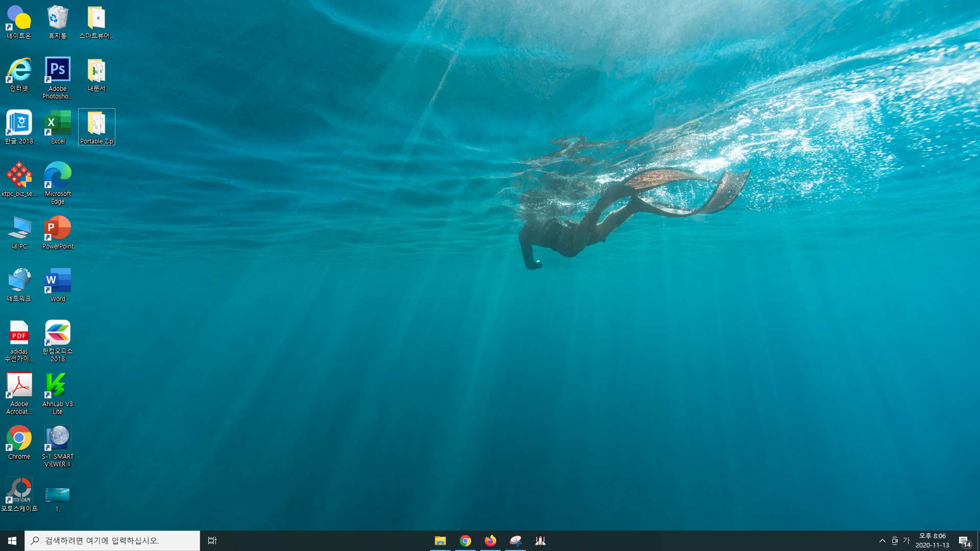Open Task View from the taskbar
The image size is (980, 551).
pyautogui.click(x=212, y=541)
